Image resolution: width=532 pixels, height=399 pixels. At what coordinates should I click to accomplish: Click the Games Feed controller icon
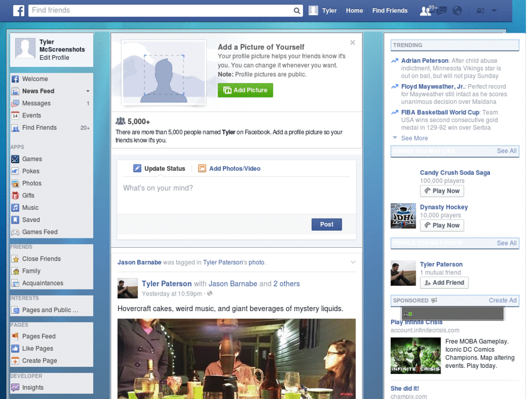15,232
